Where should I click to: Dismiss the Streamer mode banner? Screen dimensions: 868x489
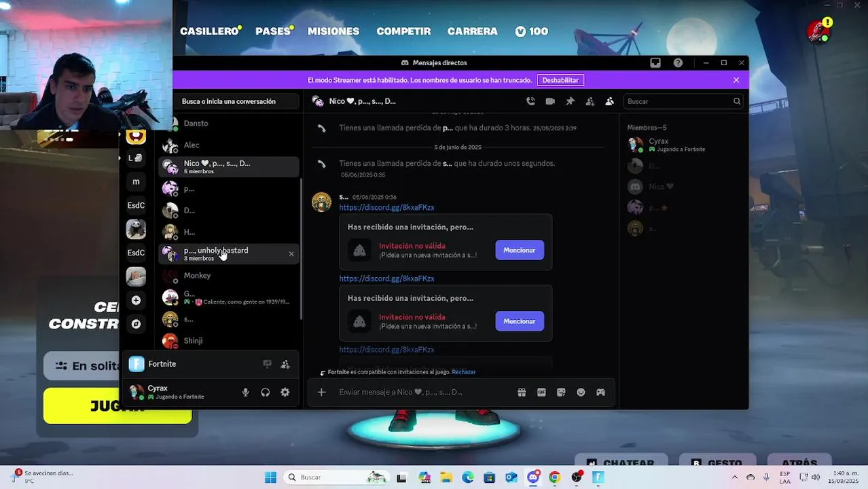(736, 80)
